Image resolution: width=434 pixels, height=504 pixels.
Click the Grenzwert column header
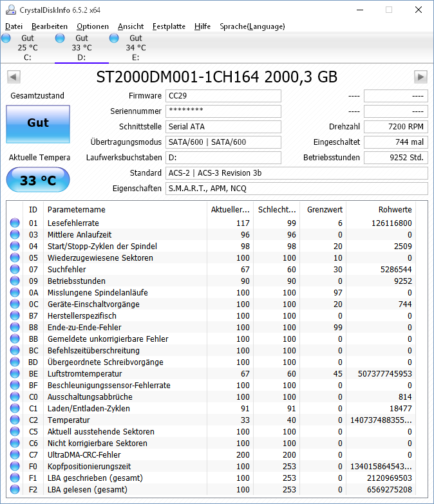click(323, 210)
